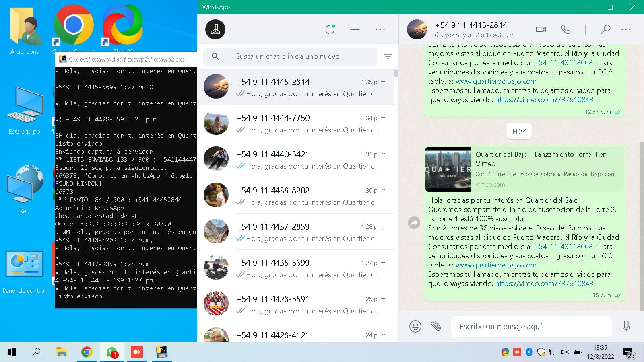644x362 pixels.
Task: Open the Quartier del Bajo Vimeo video preview
Action: pyautogui.click(x=524, y=169)
